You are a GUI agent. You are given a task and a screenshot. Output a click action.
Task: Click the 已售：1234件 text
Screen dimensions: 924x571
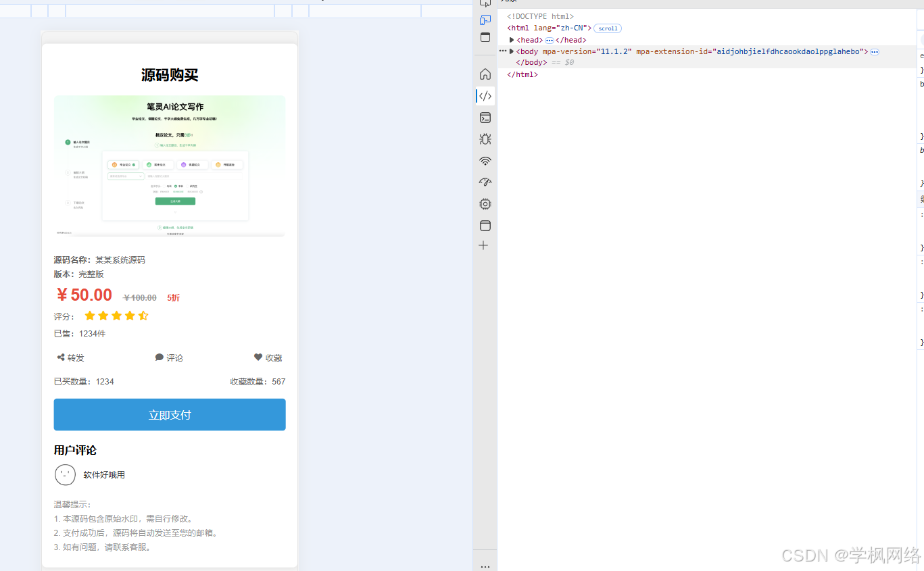[80, 334]
